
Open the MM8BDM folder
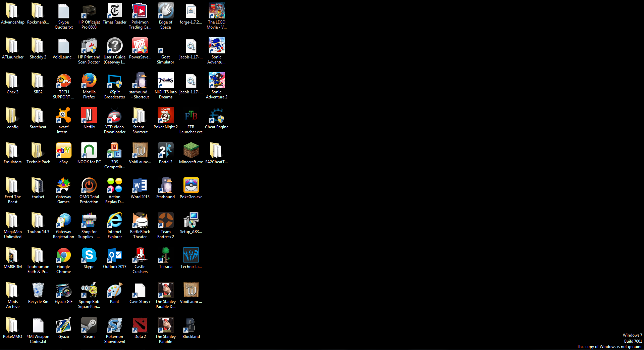(x=13, y=256)
